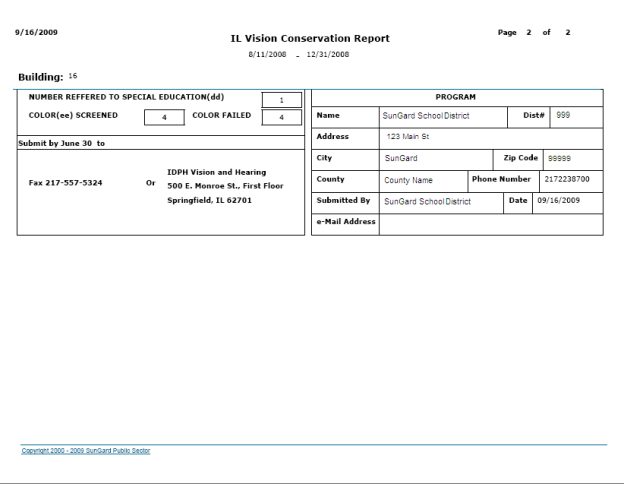The height and width of the screenshot is (484, 624).
Task: Click the Copyright SunGard Public Sector link
Action: 86,450
